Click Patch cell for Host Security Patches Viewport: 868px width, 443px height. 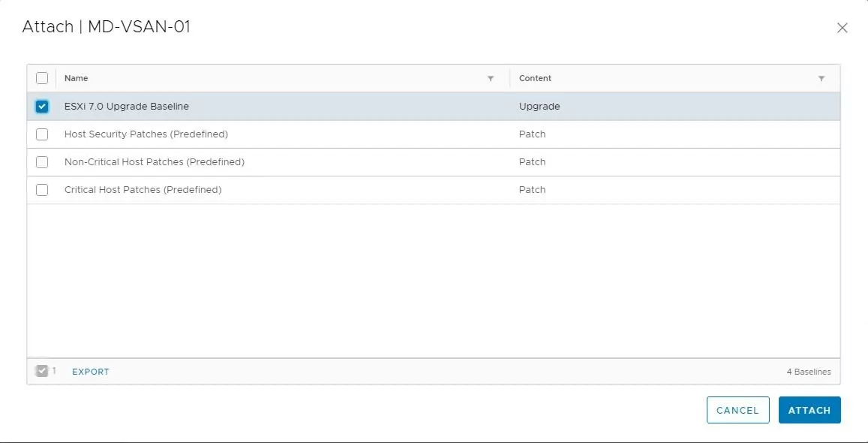[532, 134]
